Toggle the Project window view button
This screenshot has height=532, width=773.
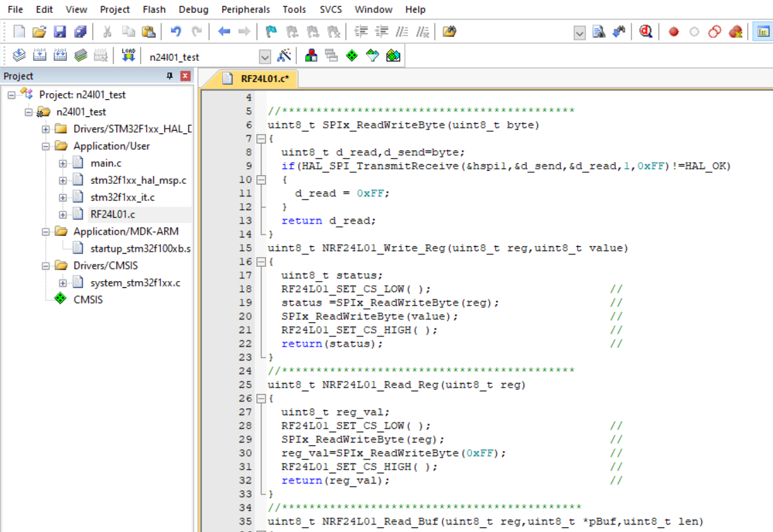761,31
